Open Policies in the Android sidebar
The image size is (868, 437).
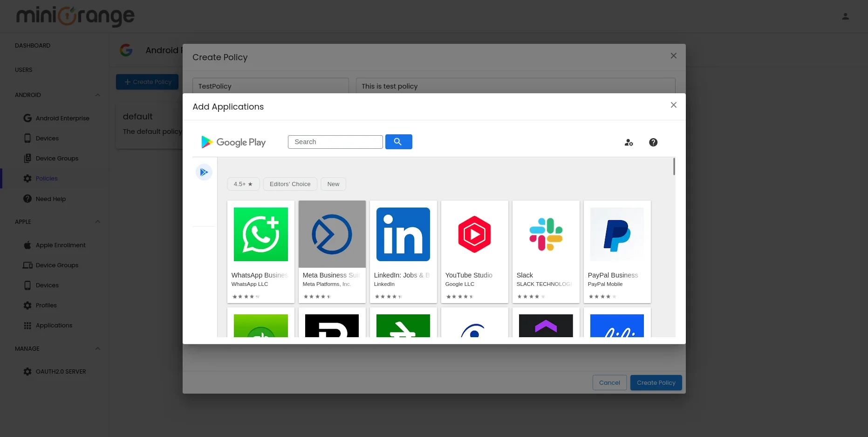pos(46,178)
